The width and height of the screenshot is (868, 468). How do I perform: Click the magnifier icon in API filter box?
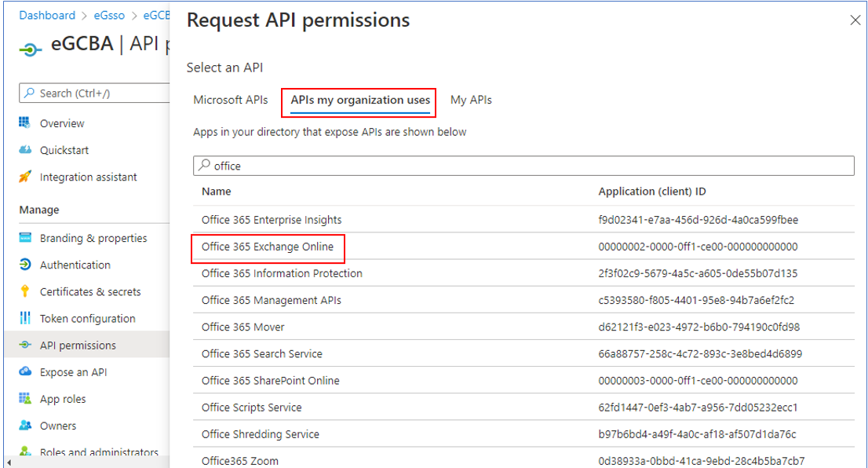(x=205, y=165)
